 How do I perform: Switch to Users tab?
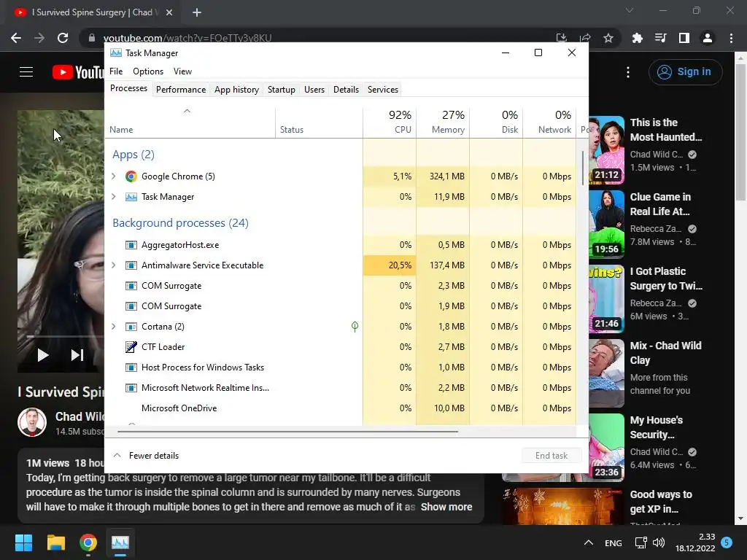tap(314, 90)
